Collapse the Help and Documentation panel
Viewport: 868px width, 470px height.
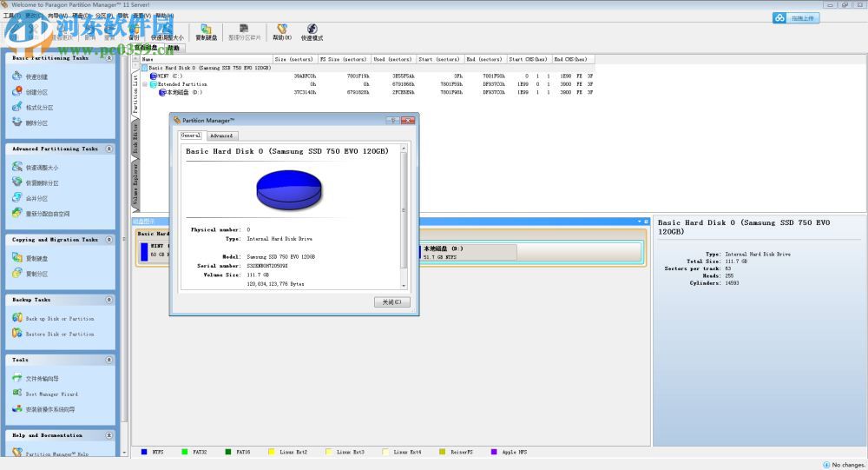coord(109,435)
